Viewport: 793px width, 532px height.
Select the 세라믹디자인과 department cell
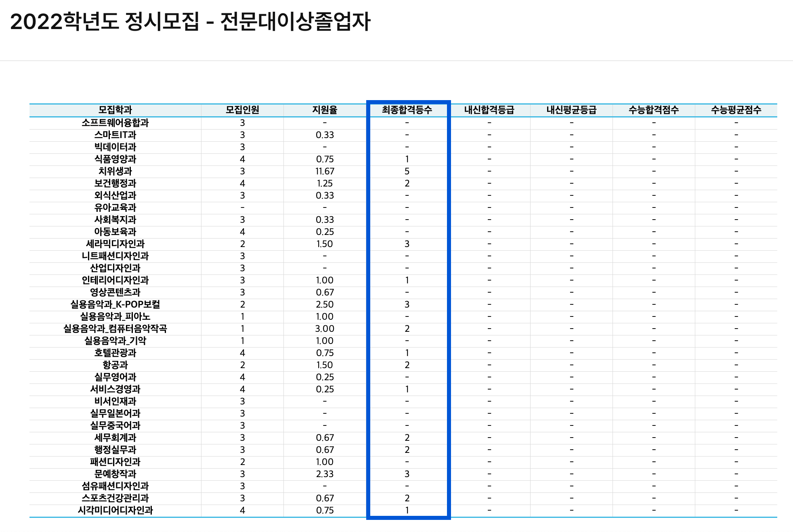tap(115, 244)
